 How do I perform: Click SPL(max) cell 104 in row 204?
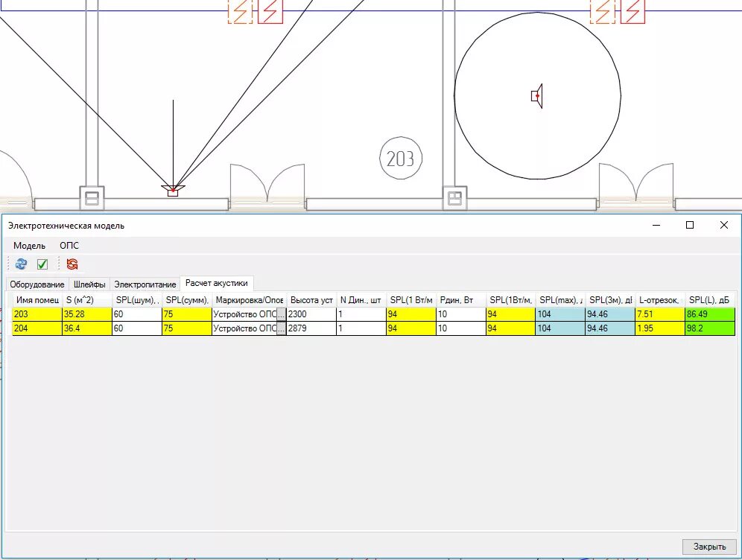click(x=560, y=328)
